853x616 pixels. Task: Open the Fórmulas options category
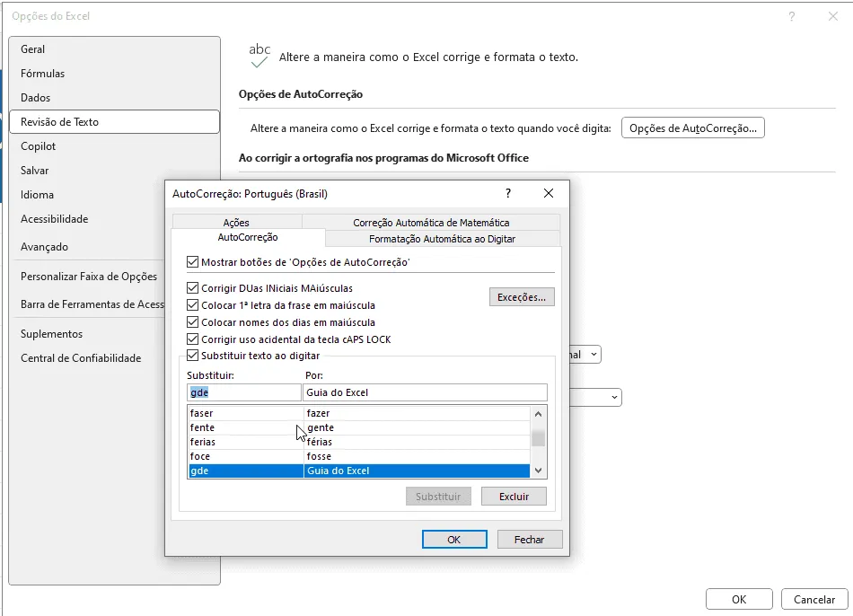(x=114, y=74)
